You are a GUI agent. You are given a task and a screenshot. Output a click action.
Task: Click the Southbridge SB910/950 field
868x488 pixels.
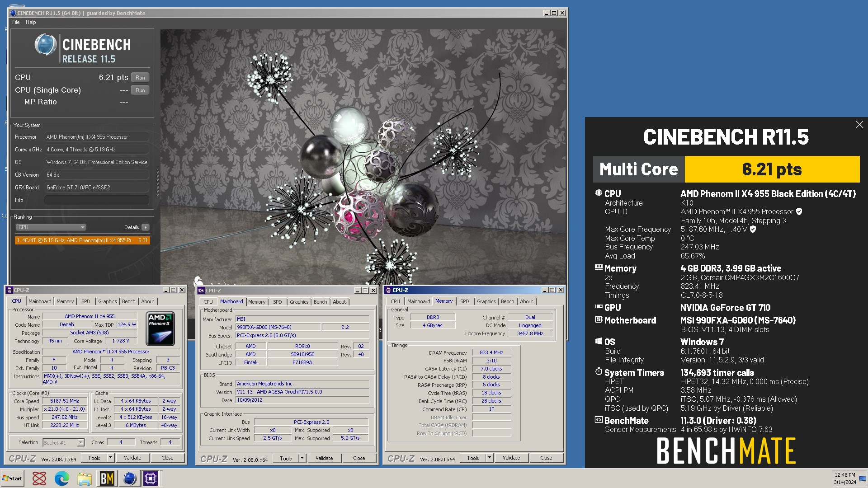pos(302,355)
